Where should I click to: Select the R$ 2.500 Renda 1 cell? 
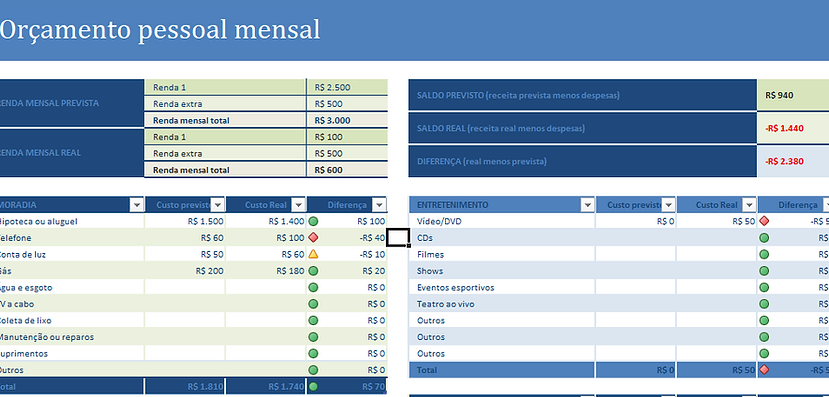coord(347,87)
